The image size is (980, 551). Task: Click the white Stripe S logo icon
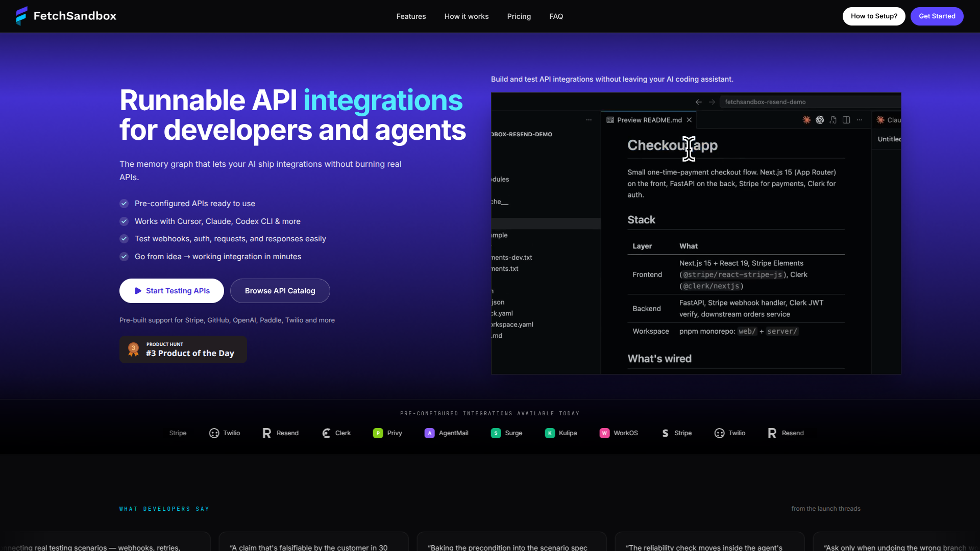coord(665,433)
